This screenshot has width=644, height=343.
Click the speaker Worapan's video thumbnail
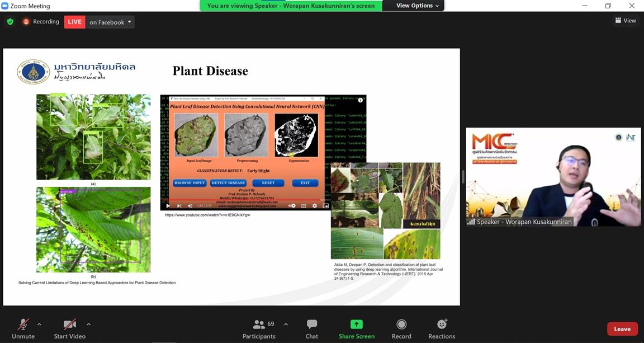coord(553,177)
